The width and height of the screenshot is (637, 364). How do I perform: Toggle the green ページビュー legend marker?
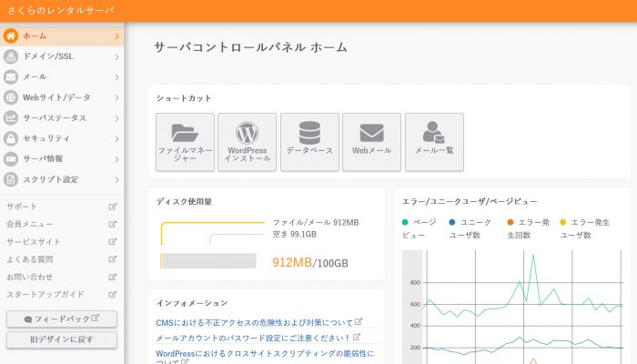405,222
